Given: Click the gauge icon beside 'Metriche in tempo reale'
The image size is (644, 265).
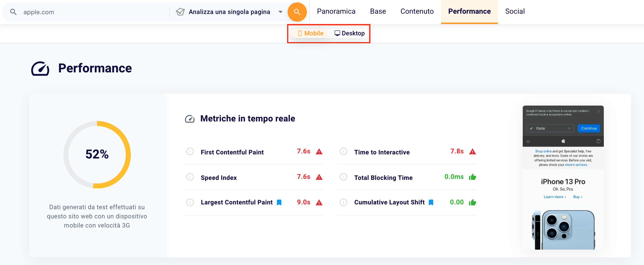Looking at the screenshot, I should point(190,119).
